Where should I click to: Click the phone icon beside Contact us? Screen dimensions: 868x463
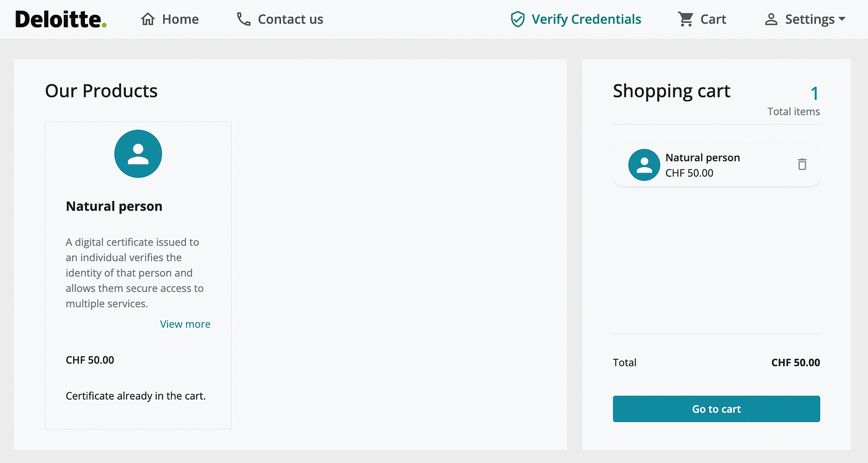tap(244, 19)
